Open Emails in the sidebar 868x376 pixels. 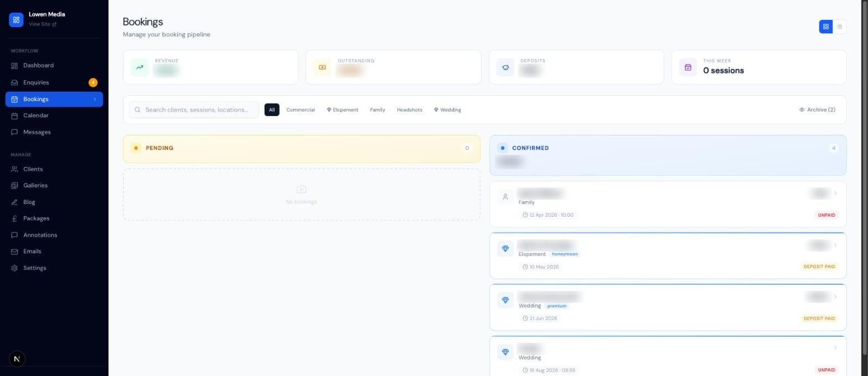click(54, 251)
